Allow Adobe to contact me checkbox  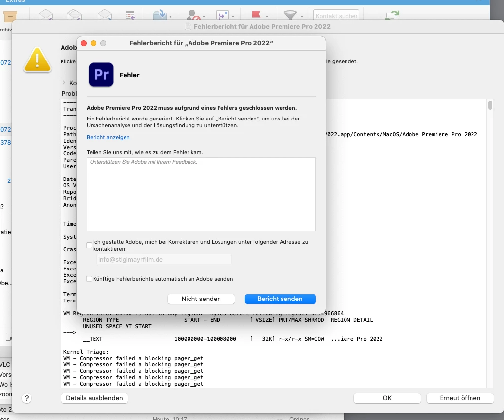[x=89, y=245]
